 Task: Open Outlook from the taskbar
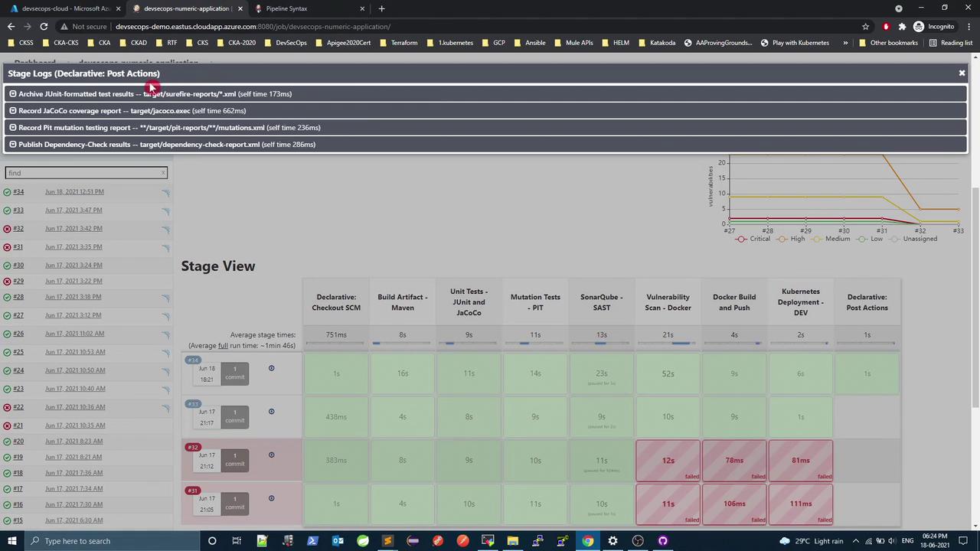(338, 541)
